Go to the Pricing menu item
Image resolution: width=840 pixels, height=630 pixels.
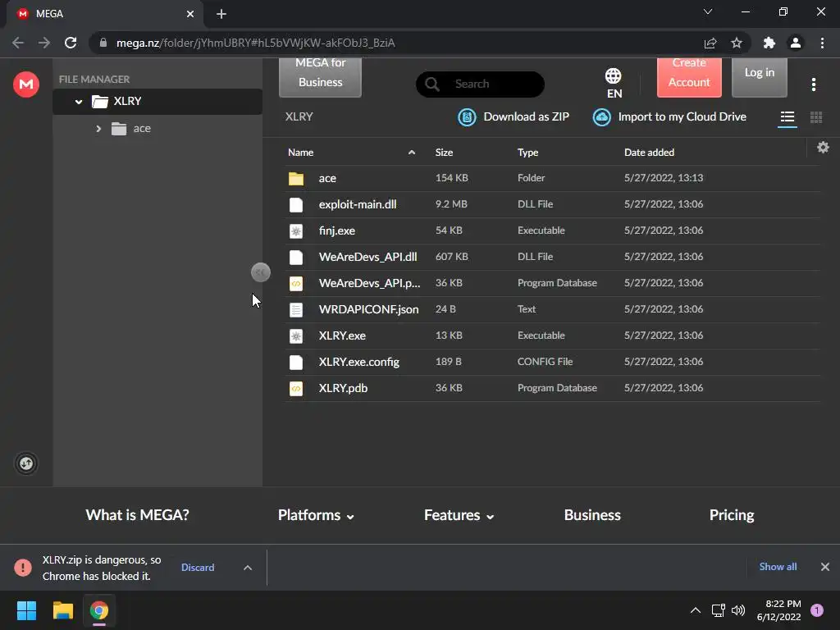pyautogui.click(x=731, y=515)
